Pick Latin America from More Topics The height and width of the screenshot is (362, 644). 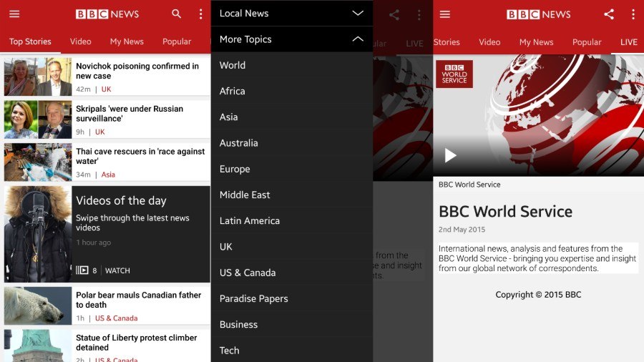[249, 220]
